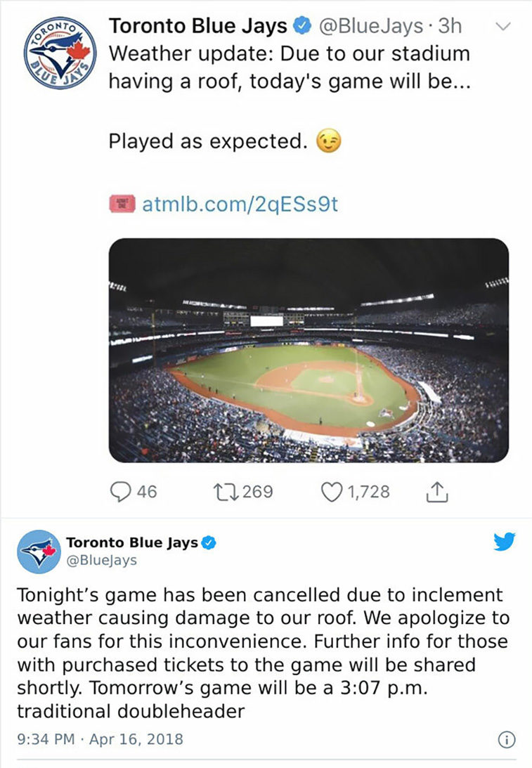Click the 3h timestamp on top tweet

pyautogui.click(x=450, y=26)
